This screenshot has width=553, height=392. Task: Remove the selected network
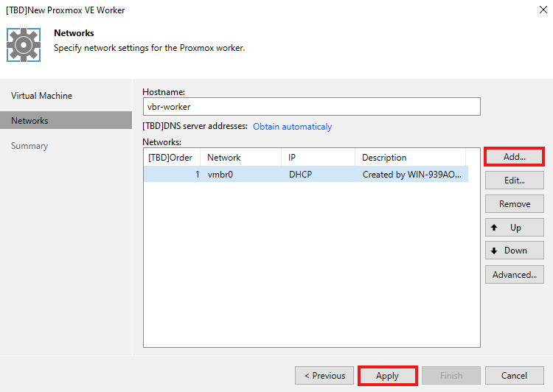pos(514,204)
